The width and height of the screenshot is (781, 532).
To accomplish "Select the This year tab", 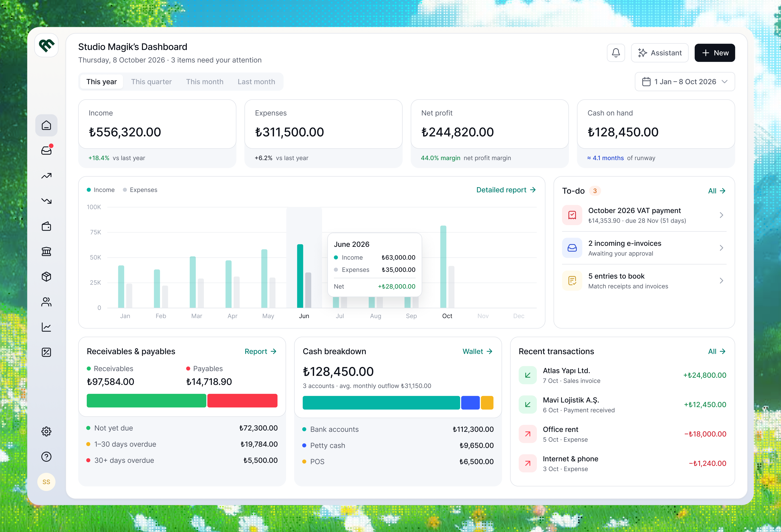I will [x=101, y=82].
